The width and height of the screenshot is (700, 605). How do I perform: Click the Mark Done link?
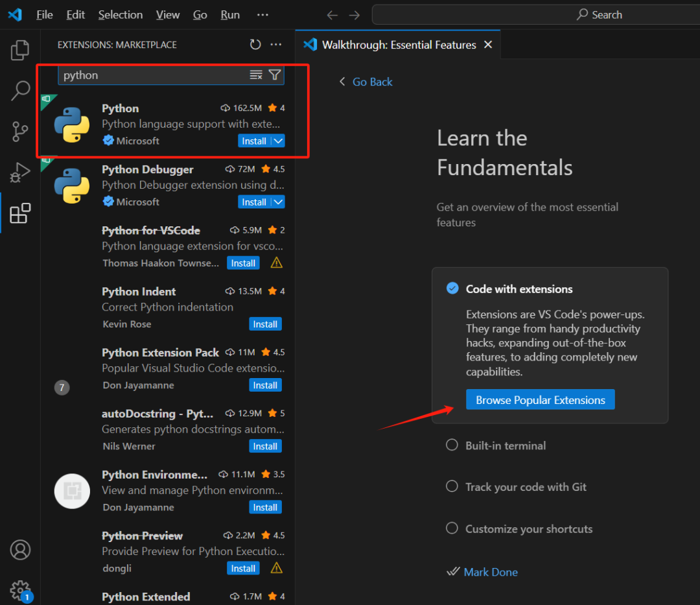(491, 572)
